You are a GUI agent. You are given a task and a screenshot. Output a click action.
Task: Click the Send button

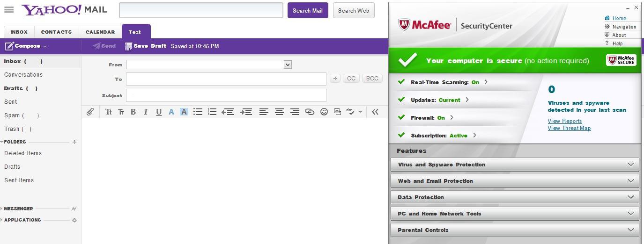pyautogui.click(x=104, y=46)
